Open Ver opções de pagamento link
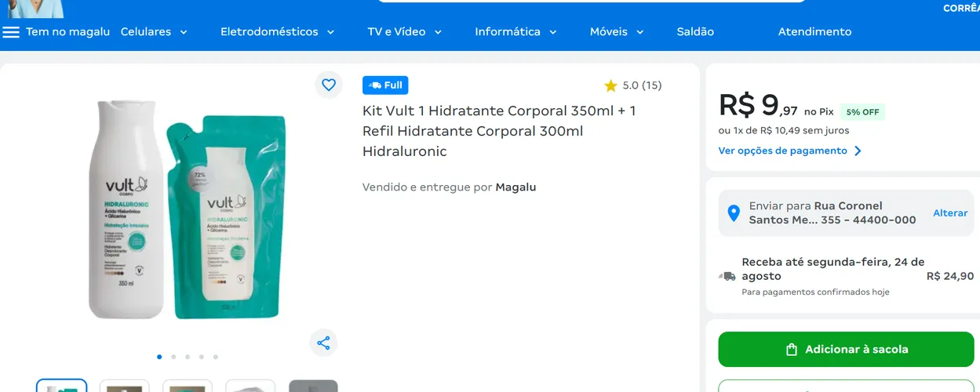This screenshot has height=392, width=980. tap(783, 151)
